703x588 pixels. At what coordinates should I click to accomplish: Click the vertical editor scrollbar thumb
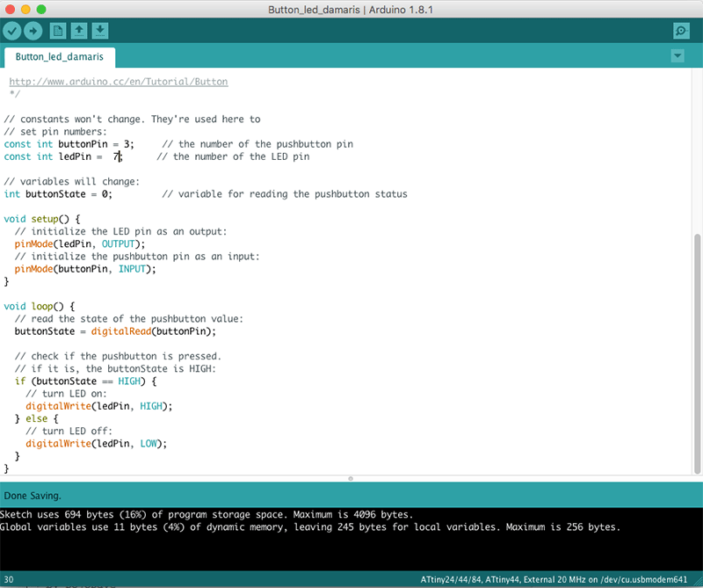(697, 353)
